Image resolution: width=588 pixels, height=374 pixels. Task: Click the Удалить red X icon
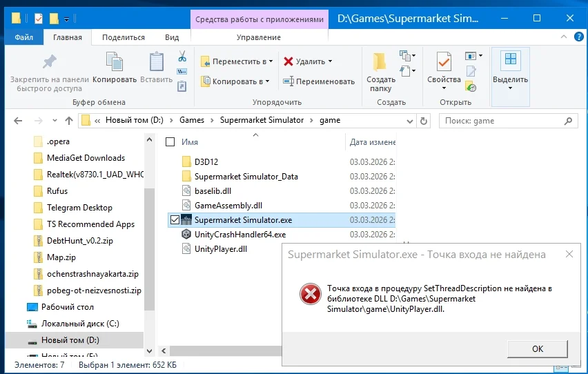pos(288,61)
